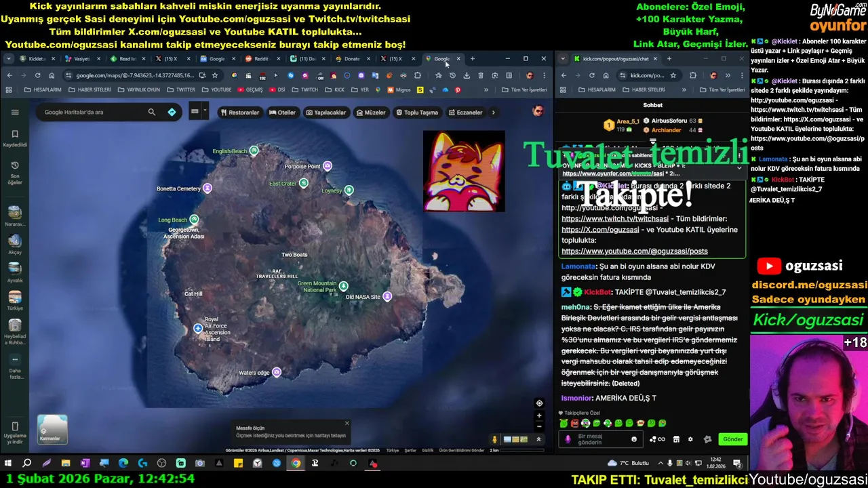
Task: Filter map by Eczaneler
Action: [x=465, y=113]
